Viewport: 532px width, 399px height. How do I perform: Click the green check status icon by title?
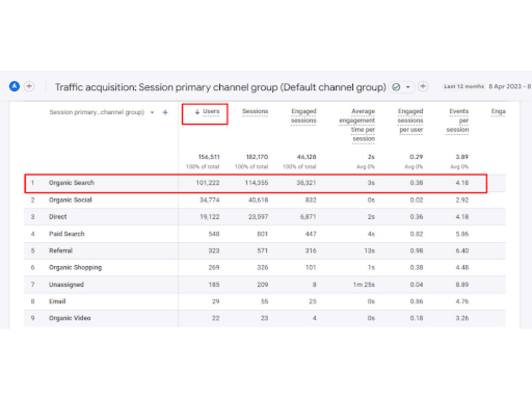[396, 87]
